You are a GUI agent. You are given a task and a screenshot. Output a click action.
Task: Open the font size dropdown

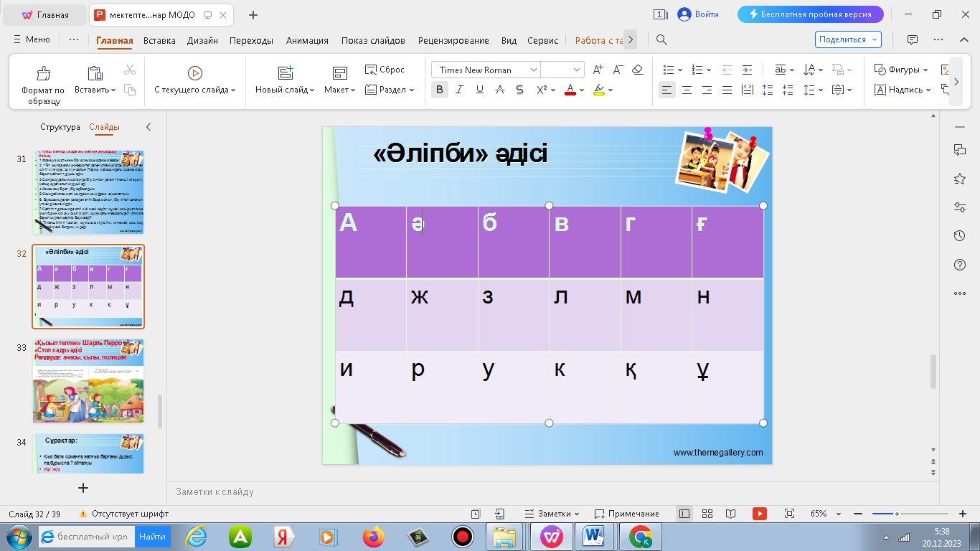pos(577,70)
